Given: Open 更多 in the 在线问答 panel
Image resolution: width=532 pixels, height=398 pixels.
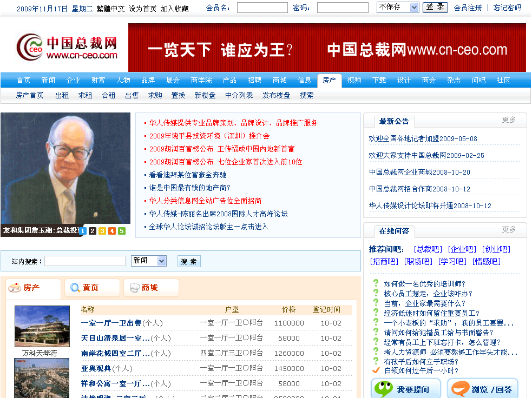Looking at the screenshot, I should [x=509, y=229].
